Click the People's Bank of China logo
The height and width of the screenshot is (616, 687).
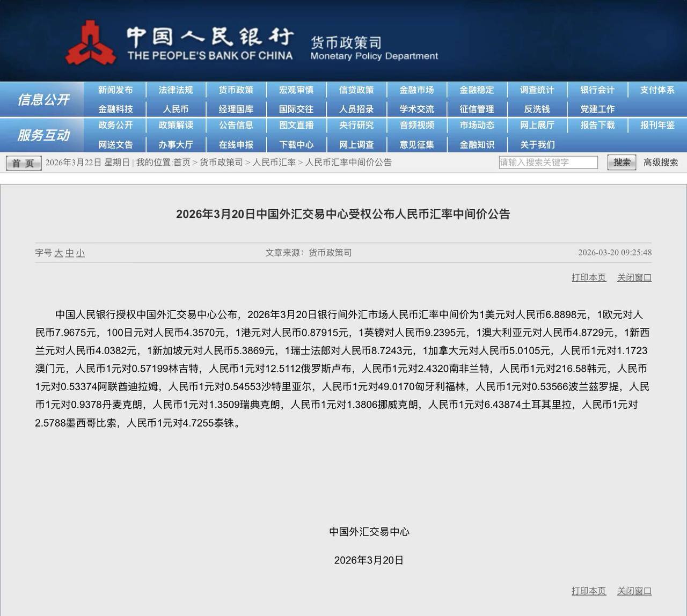click(91, 43)
